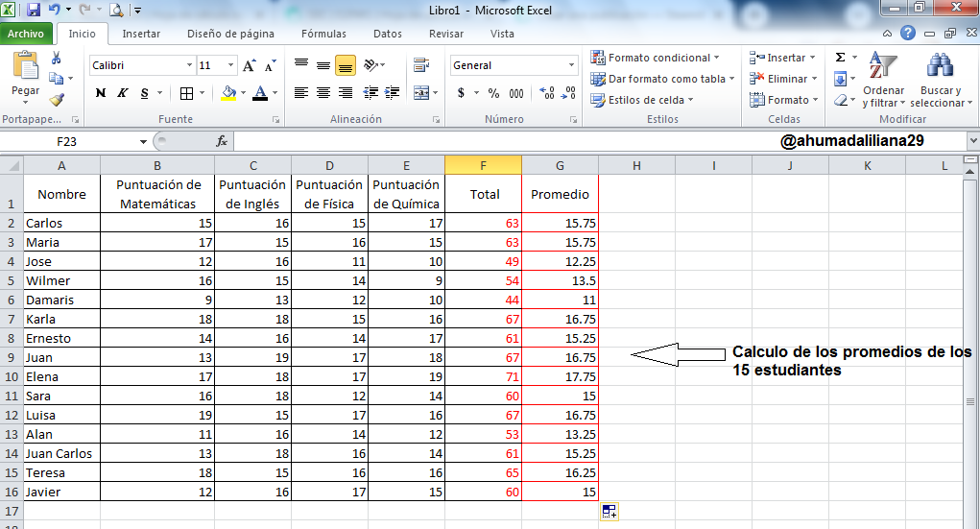This screenshot has width=980, height=529.
Task: Click the insert function fx icon
Action: 222,141
